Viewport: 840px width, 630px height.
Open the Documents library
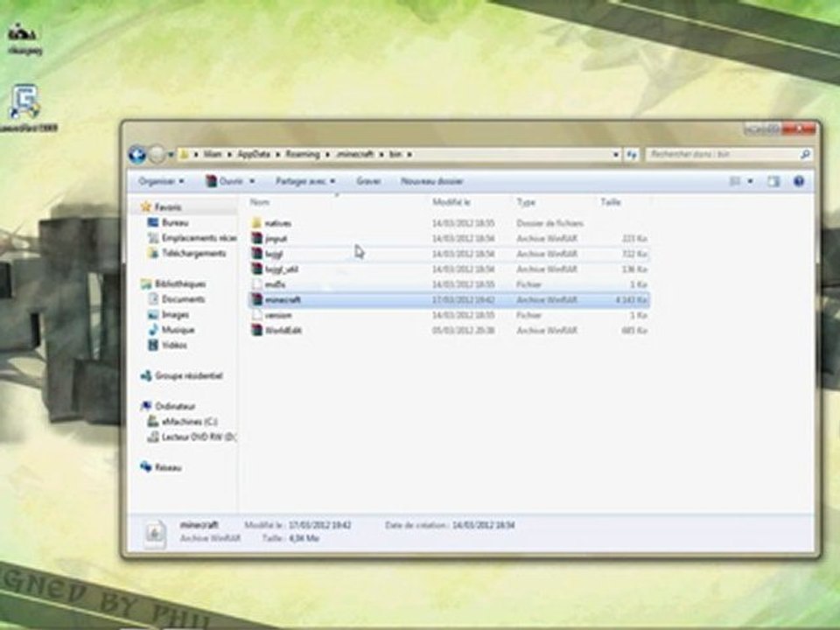tap(183, 299)
